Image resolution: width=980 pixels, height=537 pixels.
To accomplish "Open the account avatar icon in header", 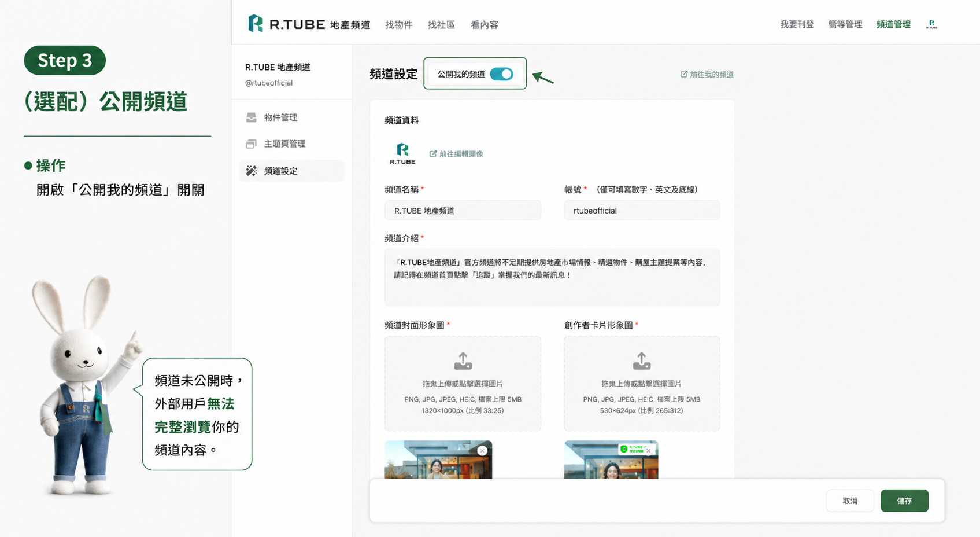I will coord(931,24).
